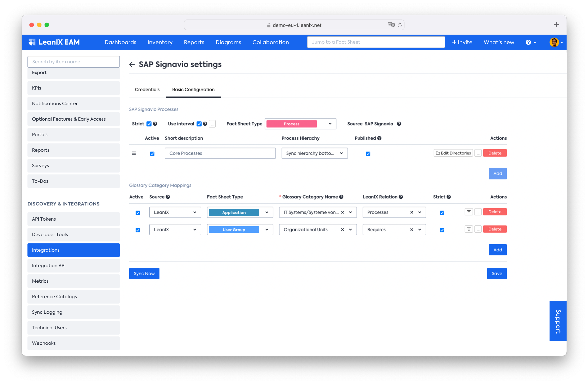The height and width of the screenshot is (384, 588).
Task: Click the help icon beside Source SAP Signavio
Action: click(399, 124)
